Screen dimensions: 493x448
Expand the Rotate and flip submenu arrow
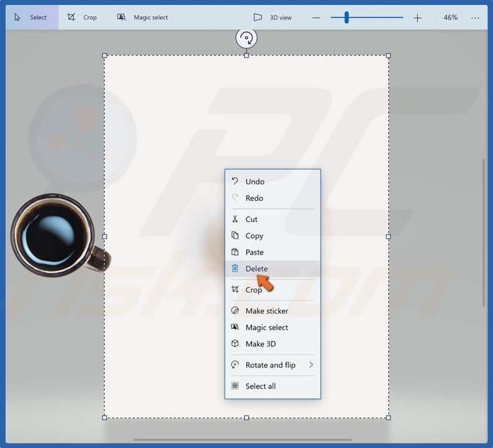click(311, 364)
